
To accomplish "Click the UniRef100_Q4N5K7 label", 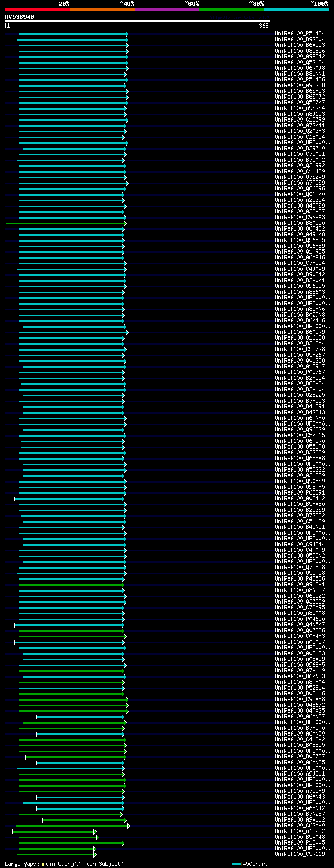I will coord(300,625).
